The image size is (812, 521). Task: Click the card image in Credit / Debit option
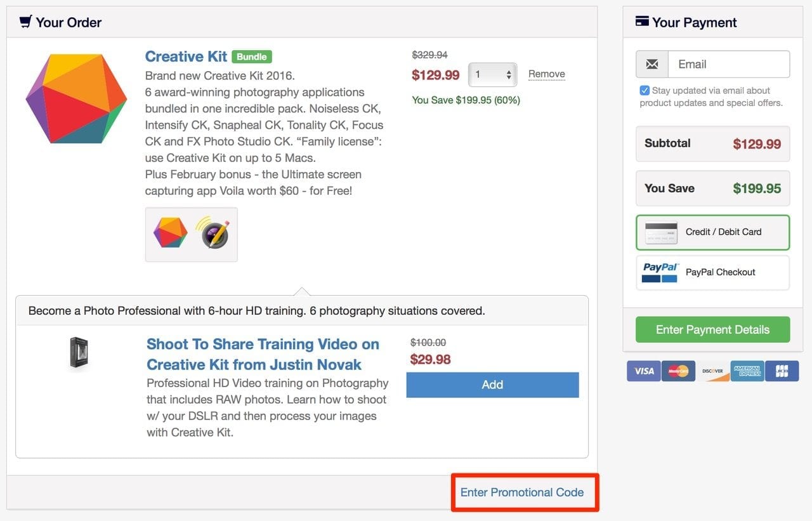pos(660,232)
